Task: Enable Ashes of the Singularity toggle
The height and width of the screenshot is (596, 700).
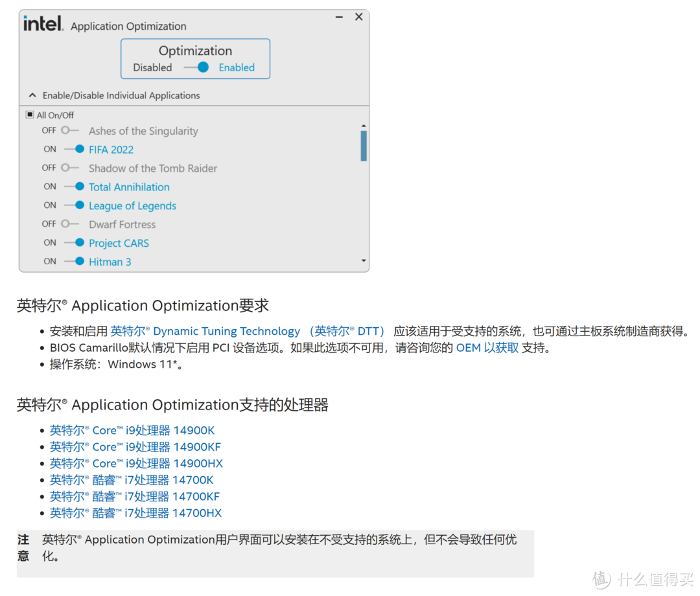Action: point(70,130)
